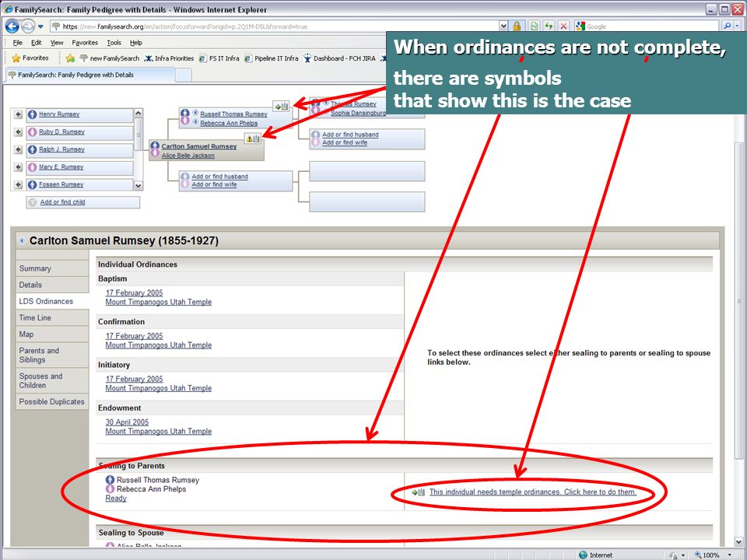Open FS IT Infra bookmark
The height and width of the screenshot is (560, 747).
219,58
